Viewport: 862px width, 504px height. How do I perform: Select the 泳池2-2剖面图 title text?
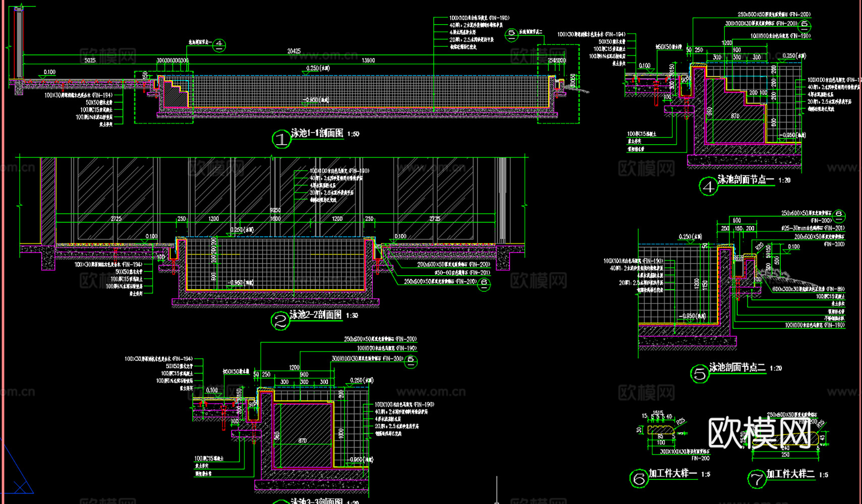pos(315,315)
